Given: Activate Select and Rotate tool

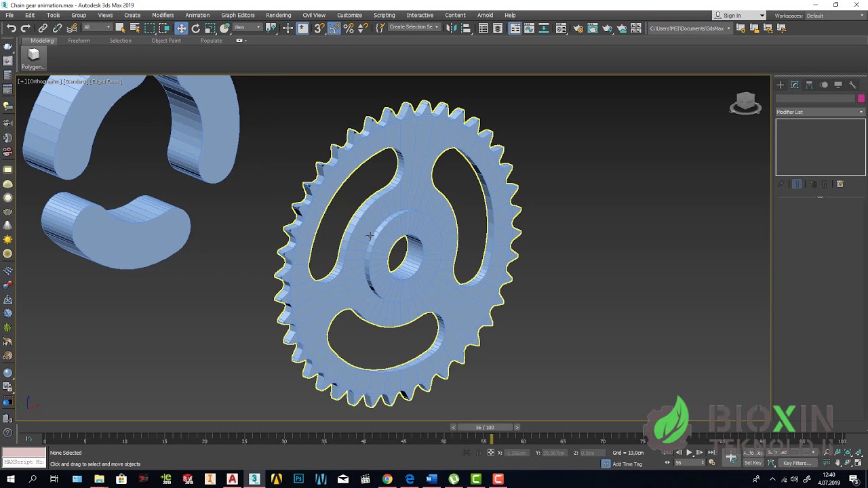Looking at the screenshot, I should tap(196, 28).
